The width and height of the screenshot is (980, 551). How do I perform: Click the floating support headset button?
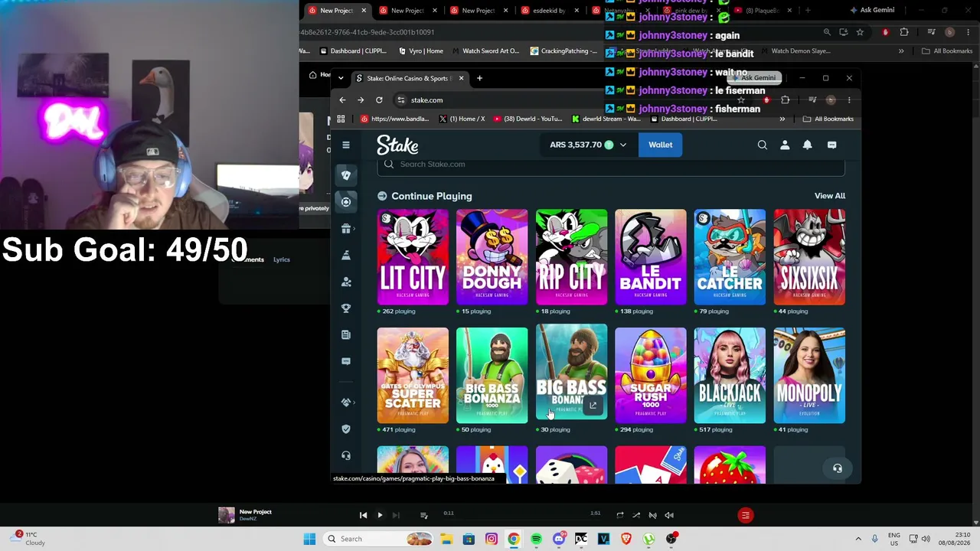(838, 468)
